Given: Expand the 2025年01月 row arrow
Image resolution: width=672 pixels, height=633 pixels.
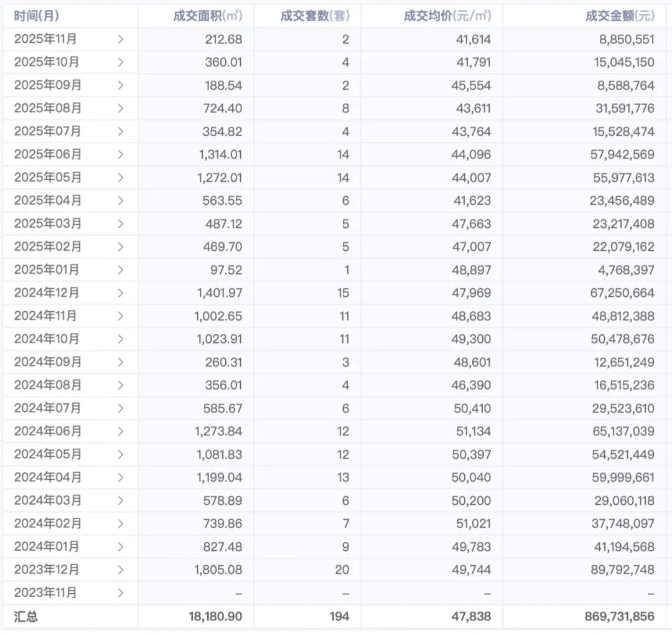Looking at the screenshot, I should coord(120,270).
